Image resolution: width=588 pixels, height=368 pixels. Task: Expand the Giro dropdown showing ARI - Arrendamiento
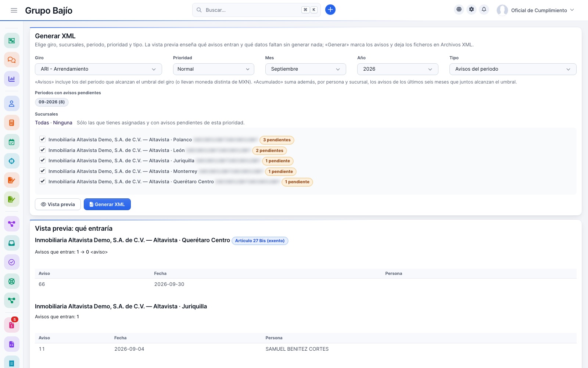[x=98, y=69]
